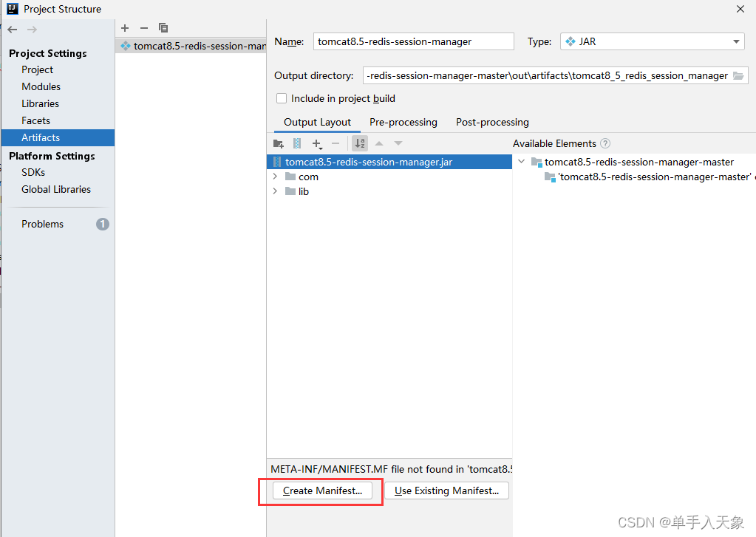
Task: Click the Output directory text field
Action: (548, 75)
